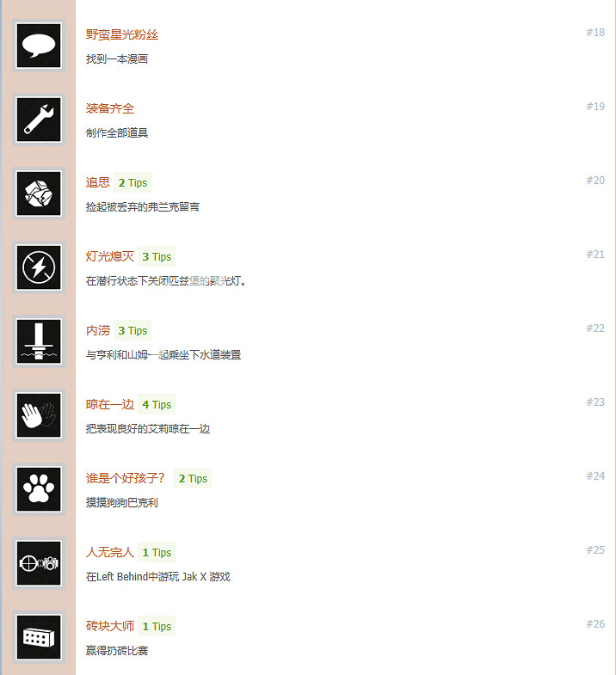Open the 野蛮星光粉丝 trophy link

tap(122, 34)
